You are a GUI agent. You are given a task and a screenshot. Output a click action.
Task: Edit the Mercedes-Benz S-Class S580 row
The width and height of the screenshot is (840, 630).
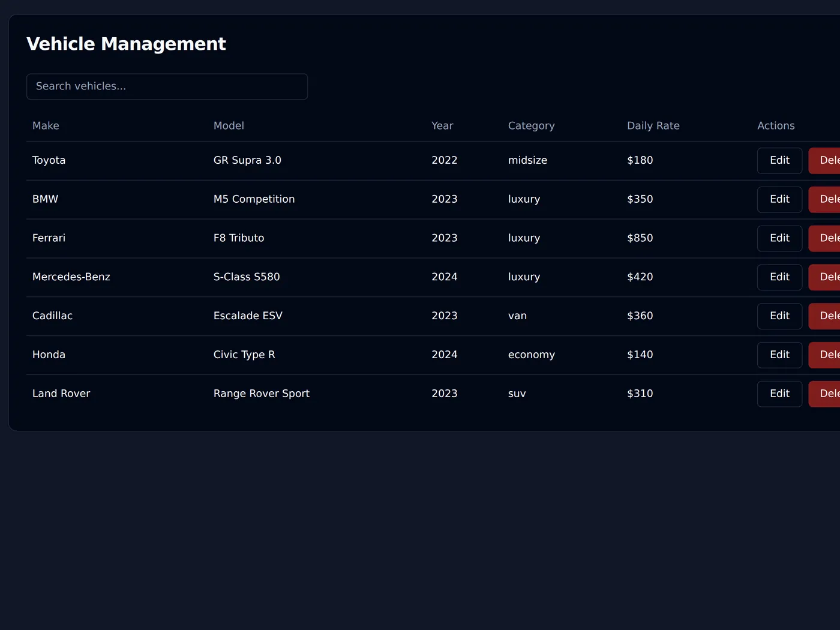[779, 278]
